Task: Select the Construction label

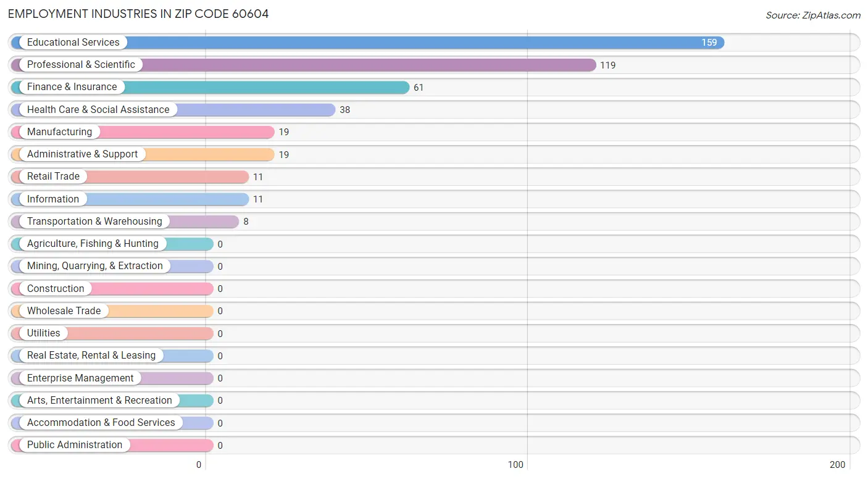Action: click(56, 289)
